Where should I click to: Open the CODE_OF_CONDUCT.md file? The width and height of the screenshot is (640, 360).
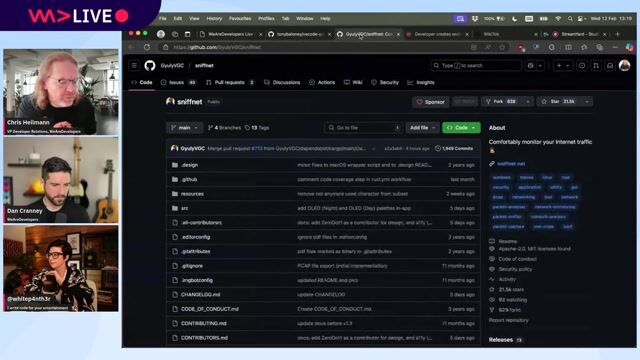pos(210,309)
